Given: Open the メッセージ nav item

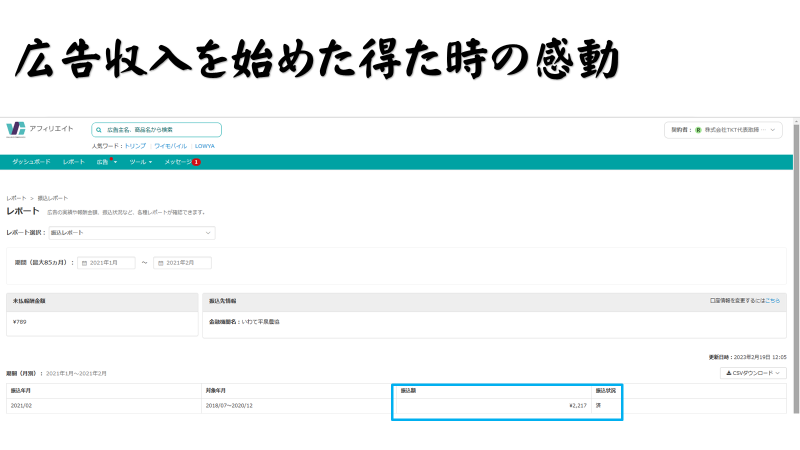Looking at the screenshot, I should (178, 162).
